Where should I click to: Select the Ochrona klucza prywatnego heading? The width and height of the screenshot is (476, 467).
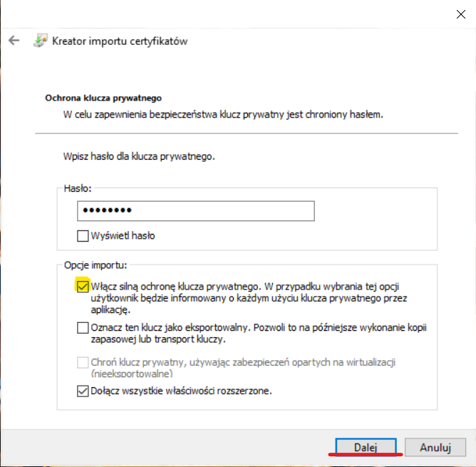coord(104,98)
